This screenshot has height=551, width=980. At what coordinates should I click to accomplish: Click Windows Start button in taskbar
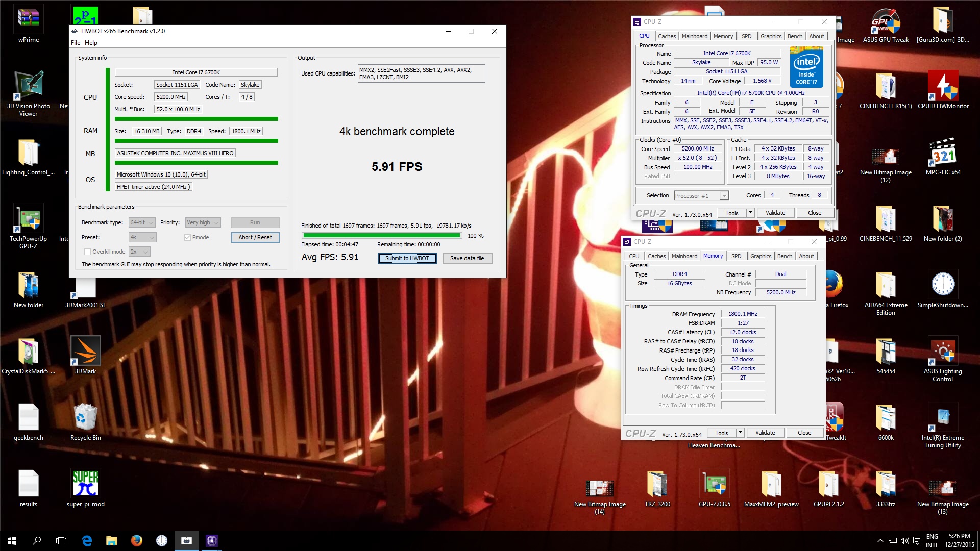tap(12, 541)
